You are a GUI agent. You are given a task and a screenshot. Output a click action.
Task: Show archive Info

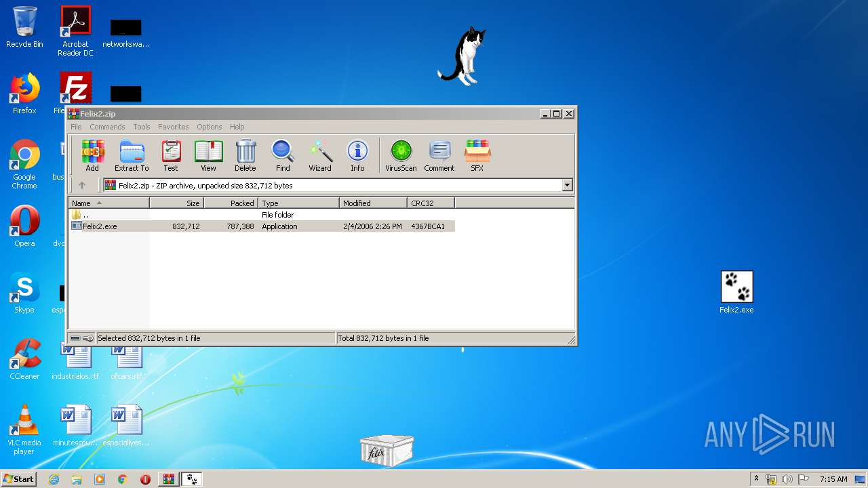coord(357,155)
